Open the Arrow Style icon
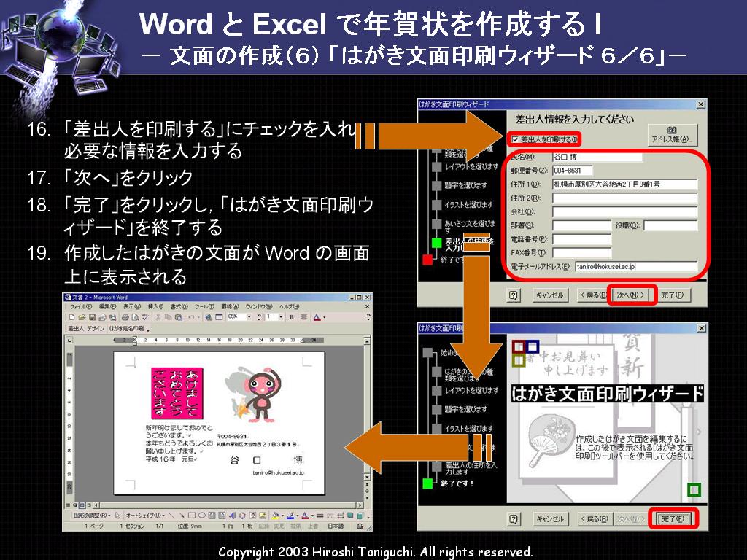This screenshot has height=560, width=747. [x=341, y=516]
